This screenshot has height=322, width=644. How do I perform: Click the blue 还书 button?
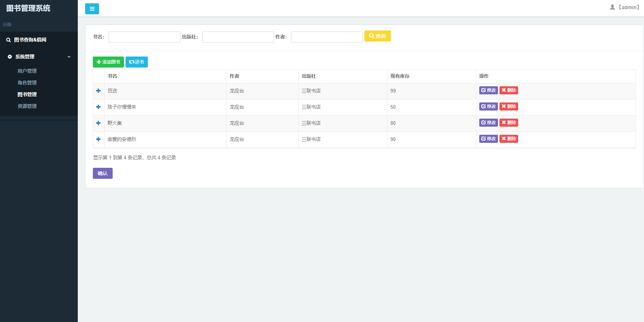pyautogui.click(x=137, y=62)
